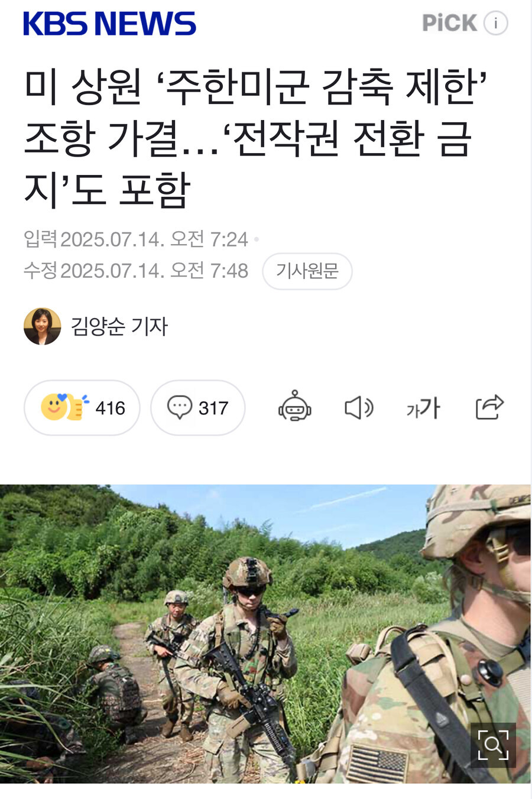Tap the speaker listen-to-article icon
The height and width of the screenshot is (799, 532).
[359, 408]
